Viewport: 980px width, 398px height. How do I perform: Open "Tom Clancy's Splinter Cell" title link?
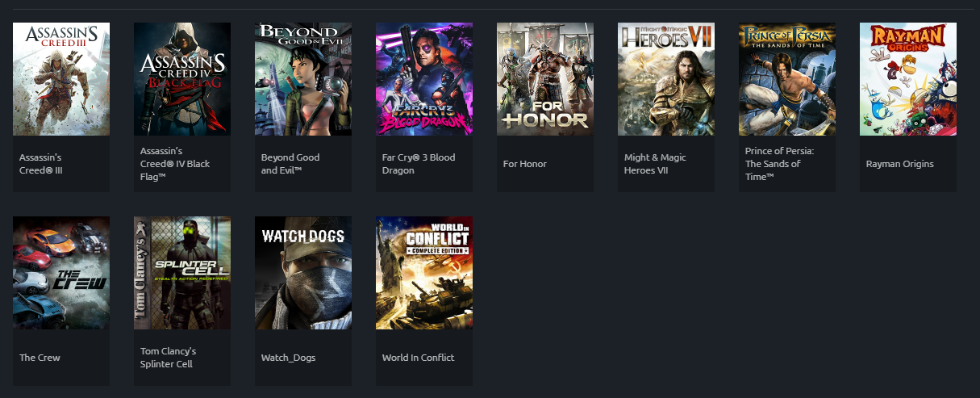pyautogui.click(x=169, y=358)
